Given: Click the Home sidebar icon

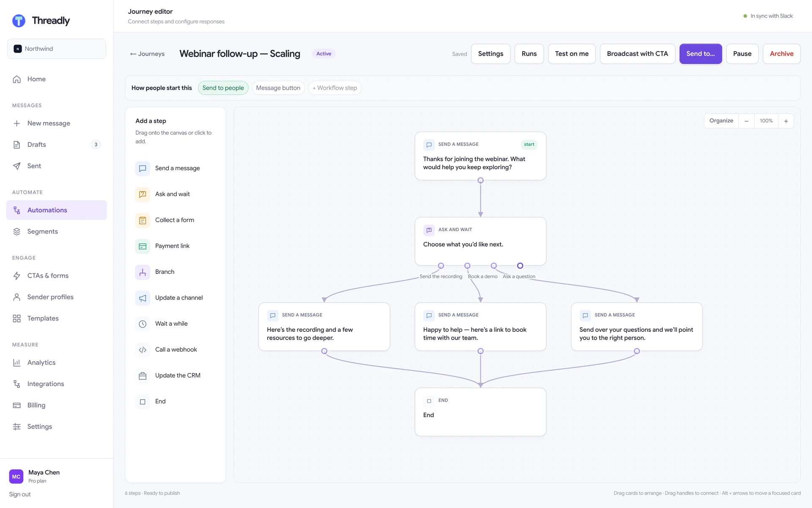Looking at the screenshot, I should coord(17,79).
